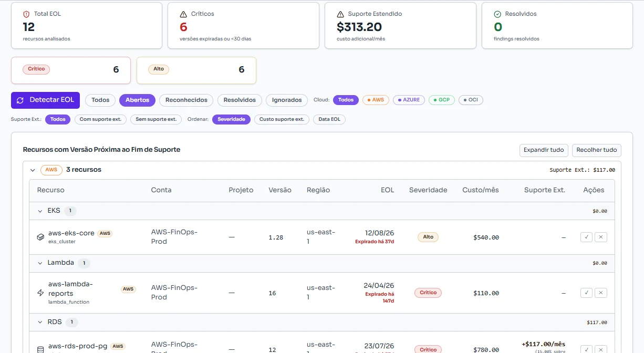Acknowledge aws-eks-core with the checkmark icon
The height and width of the screenshot is (353, 644).
coord(586,237)
